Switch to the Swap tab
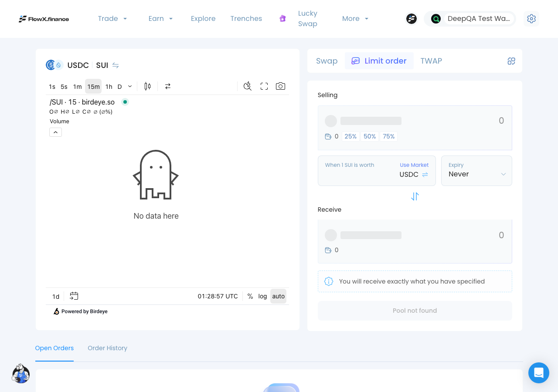The image size is (558, 392). click(327, 61)
